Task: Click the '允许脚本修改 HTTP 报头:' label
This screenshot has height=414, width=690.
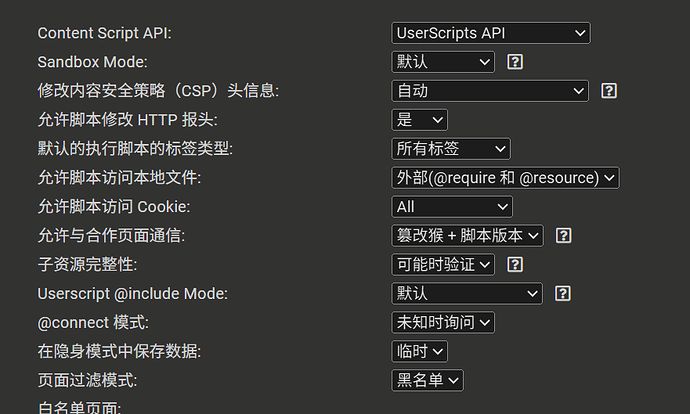Action: click(x=128, y=120)
